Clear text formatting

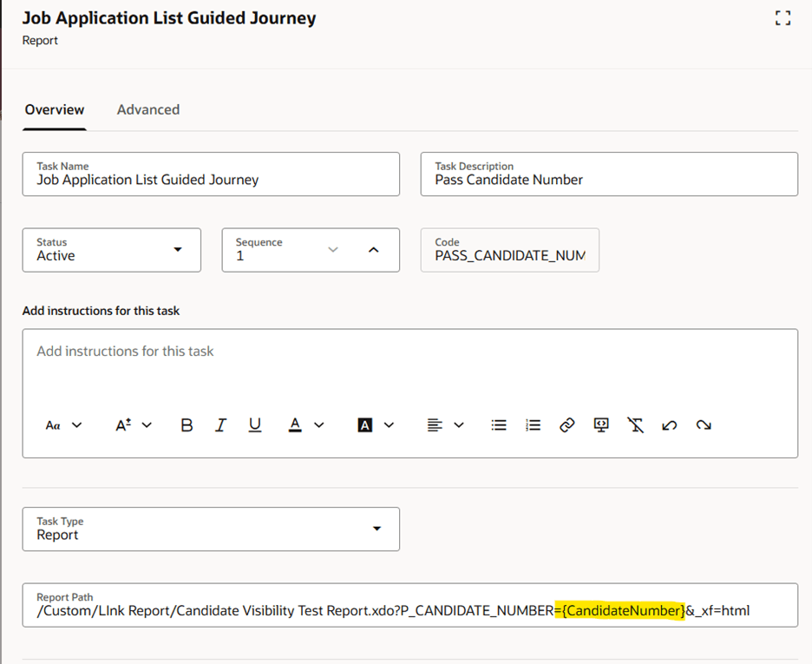click(635, 425)
